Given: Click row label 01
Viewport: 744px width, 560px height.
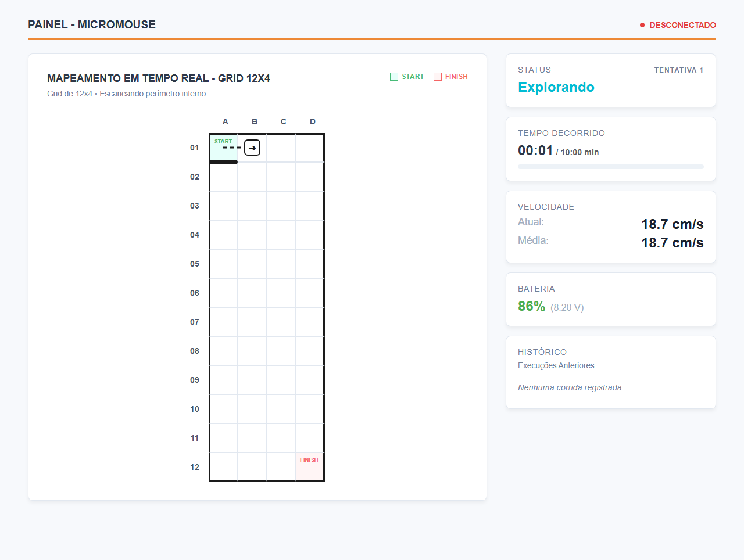Looking at the screenshot, I should 195,148.
